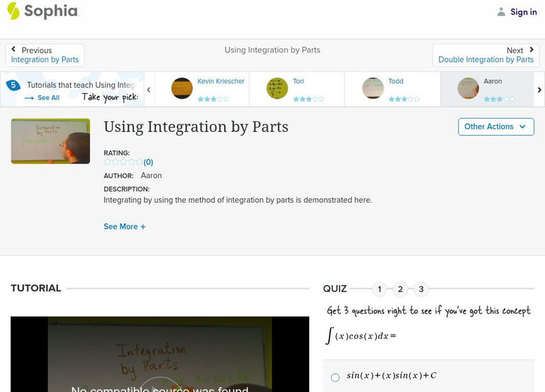Advance the carousel with the right chevron
Screen dimensions: 545x392
[540, 88]
